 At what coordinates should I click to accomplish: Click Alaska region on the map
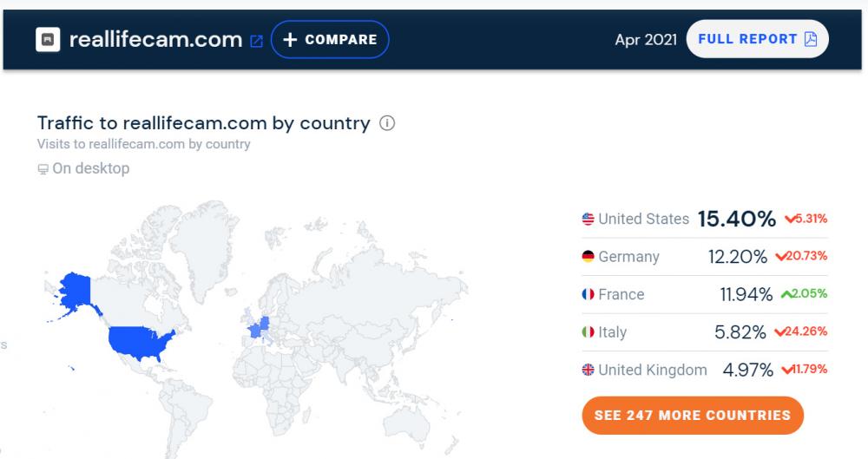tap(75, 292)
